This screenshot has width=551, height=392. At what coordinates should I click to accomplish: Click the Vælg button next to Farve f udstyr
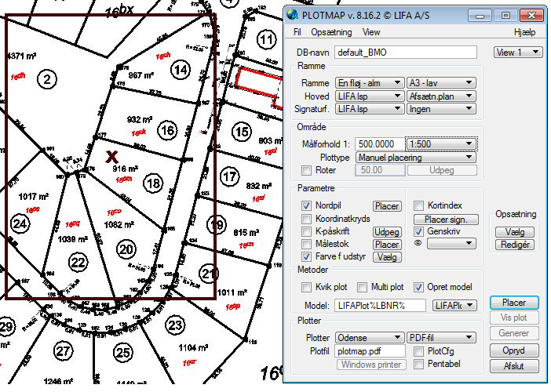coord(387,257)
